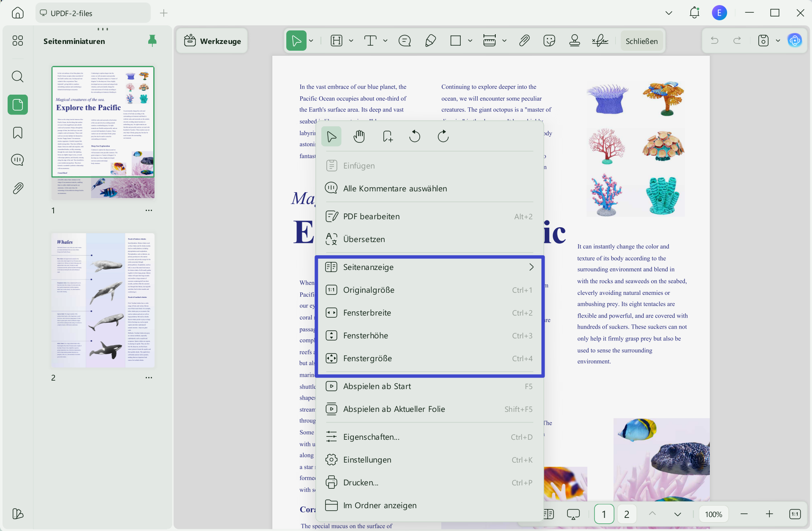Choose the highlighter pen tool
This screenshot has height=531, width=812.
(x=430, y=41)
